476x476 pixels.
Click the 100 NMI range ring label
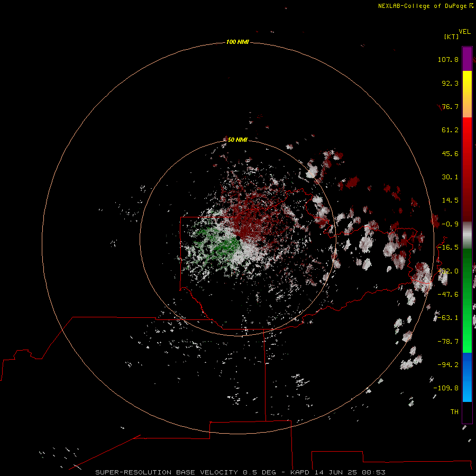[237, 42]
